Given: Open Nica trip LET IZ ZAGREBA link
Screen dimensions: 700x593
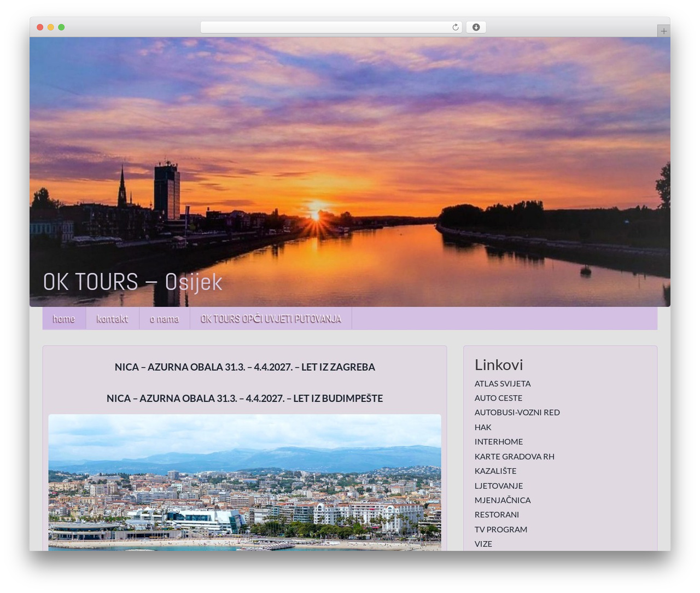Looking at the screenshot, I should click(244, 367).
